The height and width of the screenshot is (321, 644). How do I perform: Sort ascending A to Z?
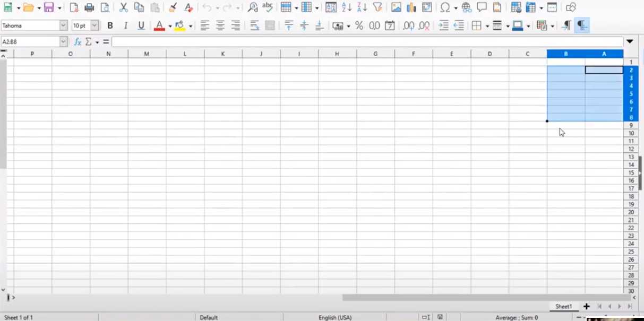(x=347, y=7)
